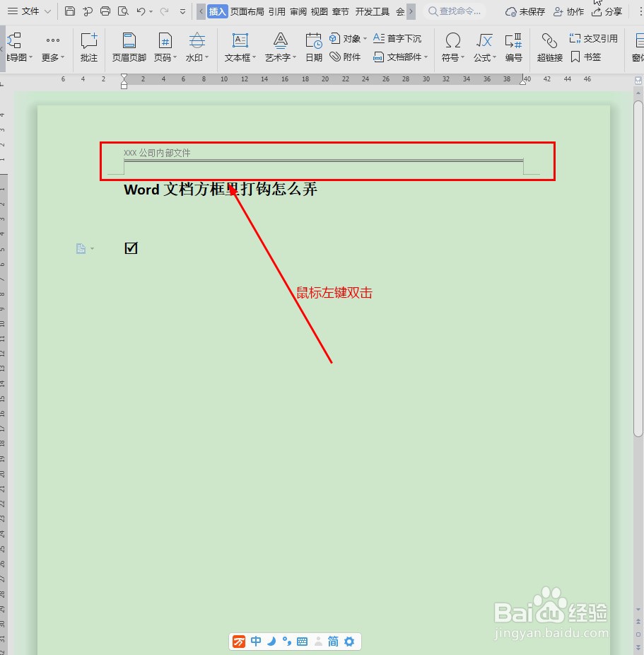
Task: Toggle punctuation mode in IME bar
Action: pos(287,642)
